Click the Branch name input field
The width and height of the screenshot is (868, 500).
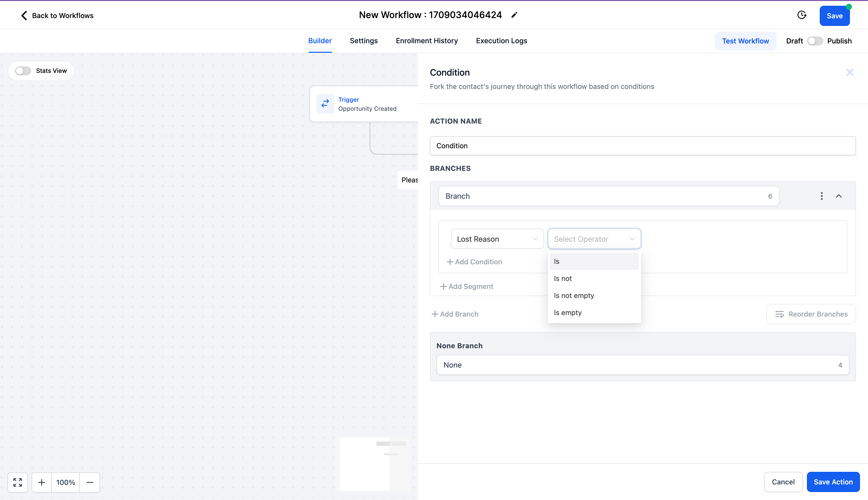click(609, 196)
